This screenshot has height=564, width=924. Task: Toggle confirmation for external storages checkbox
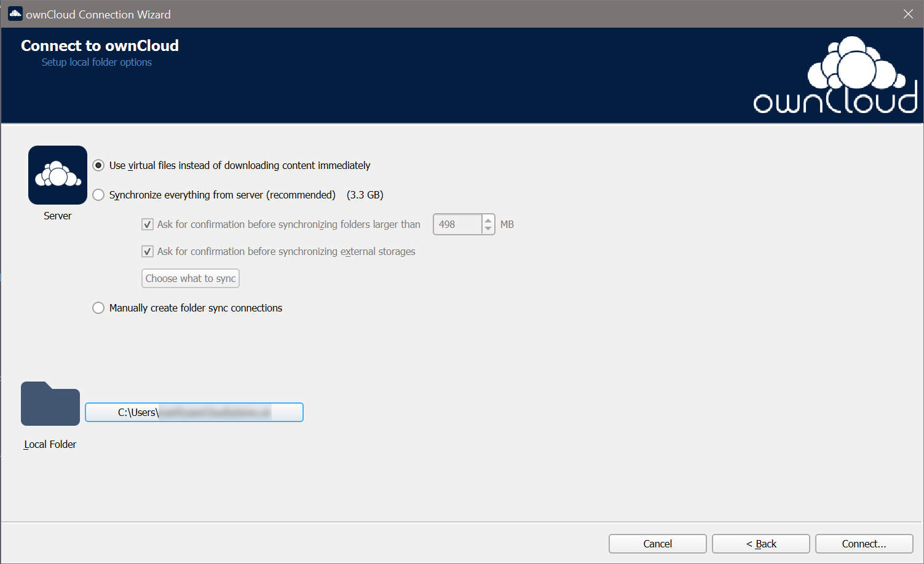click(148, 251)
